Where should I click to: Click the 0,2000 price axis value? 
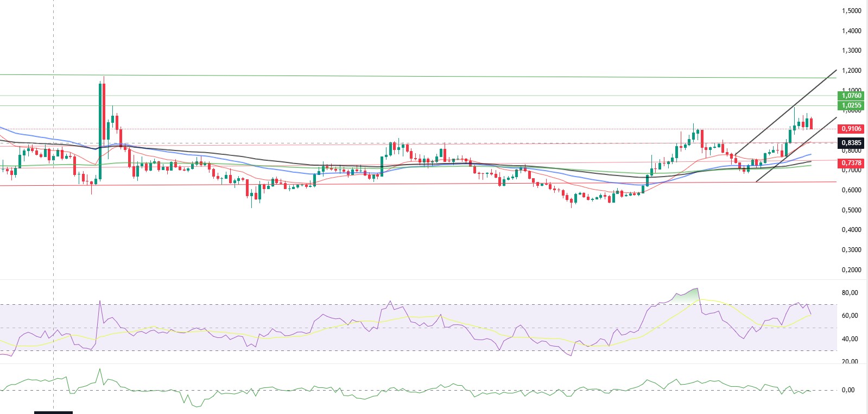click(851, 270)
